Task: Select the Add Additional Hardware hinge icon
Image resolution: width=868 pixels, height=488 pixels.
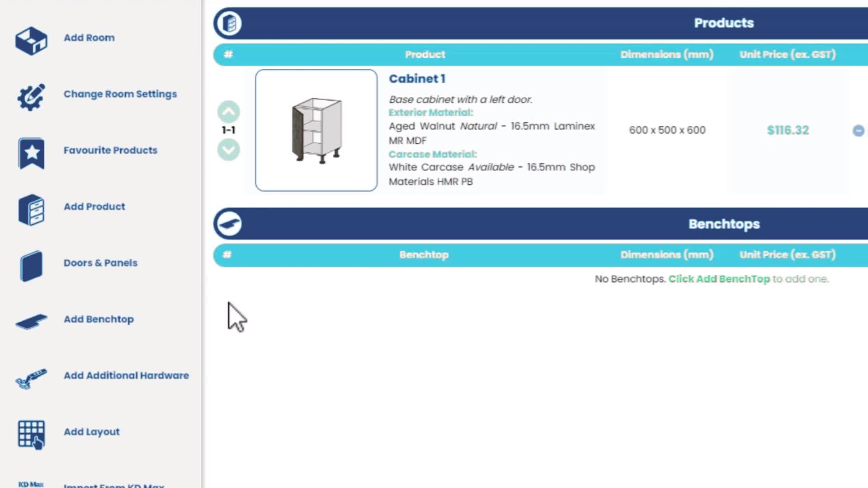Action: tap(31, 379)
